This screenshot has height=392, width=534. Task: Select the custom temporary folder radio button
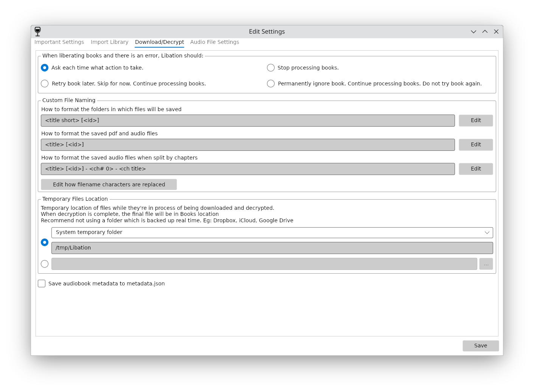tap(45, 264)
